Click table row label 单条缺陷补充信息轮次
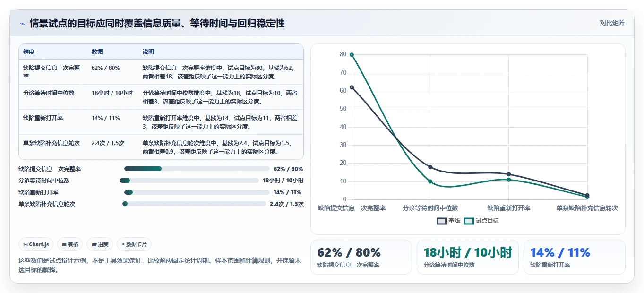644x293 pixels. pos(52,143)
